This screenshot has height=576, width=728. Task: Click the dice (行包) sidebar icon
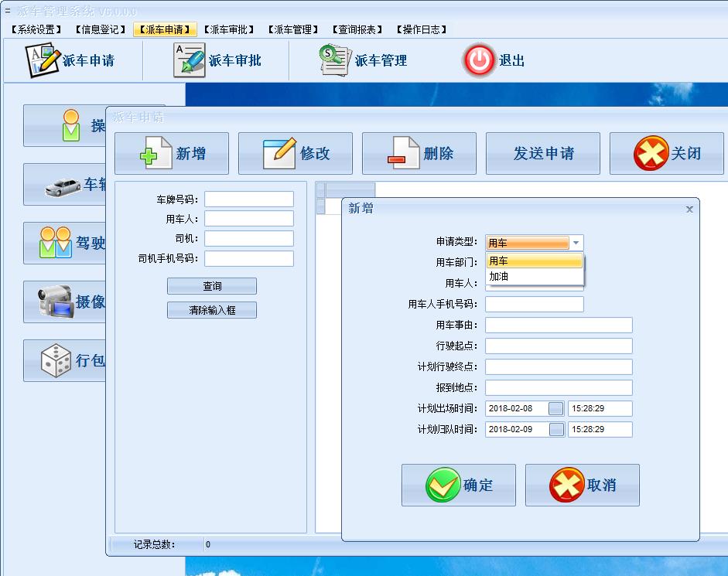(56, 360)
